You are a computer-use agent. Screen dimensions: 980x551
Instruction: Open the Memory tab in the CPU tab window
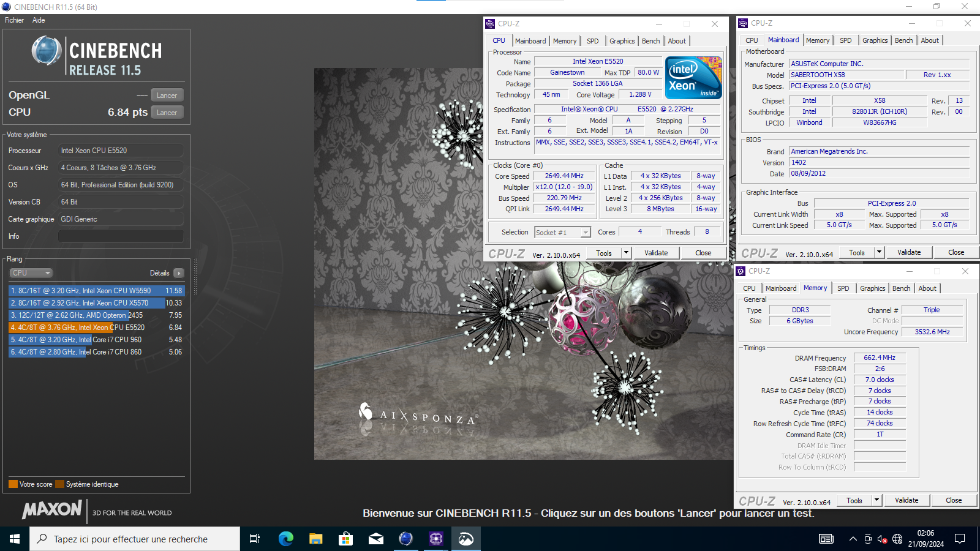click(565, 41)
